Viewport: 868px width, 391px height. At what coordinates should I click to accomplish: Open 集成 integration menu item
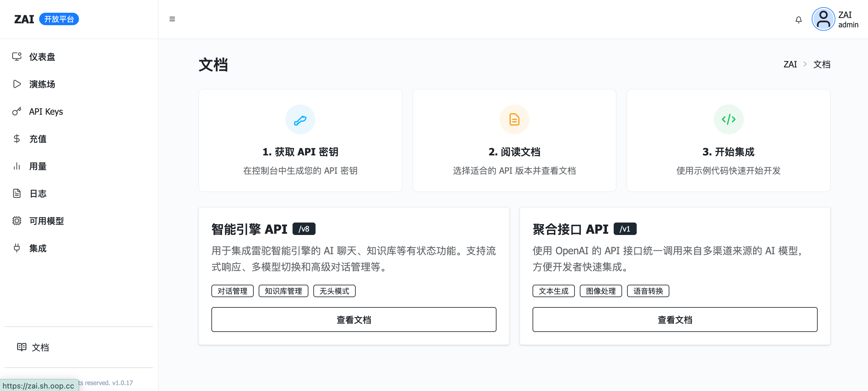pyautogui.click(x=38, y=248)
